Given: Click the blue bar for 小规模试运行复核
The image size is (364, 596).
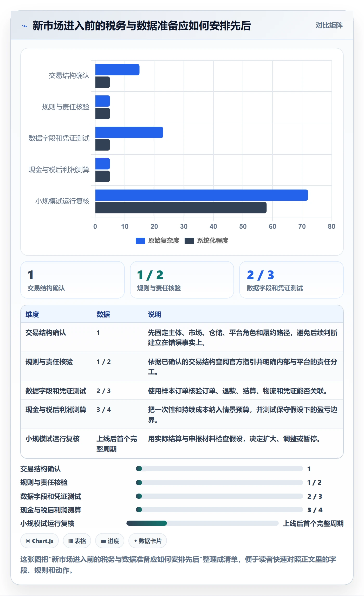Looking at the screenshot, I should pyautogui.click(x=201, y=195).
